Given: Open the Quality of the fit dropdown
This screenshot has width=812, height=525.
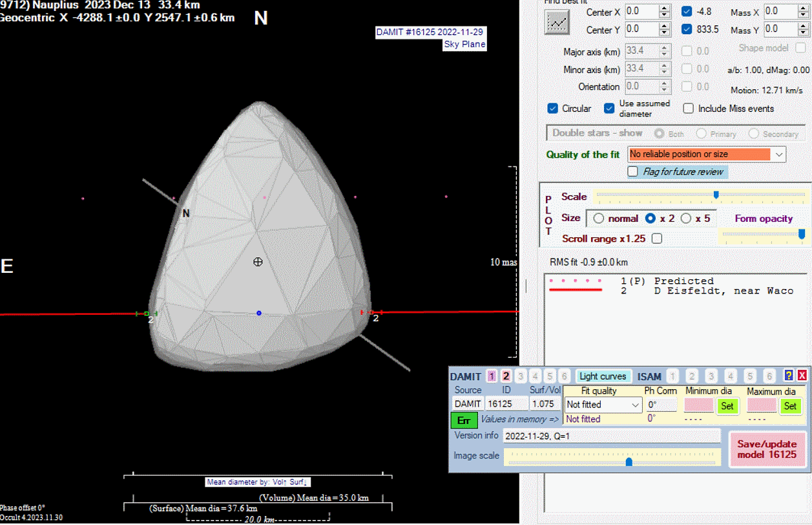Looking at the screenshot, I should click(779, 155).
